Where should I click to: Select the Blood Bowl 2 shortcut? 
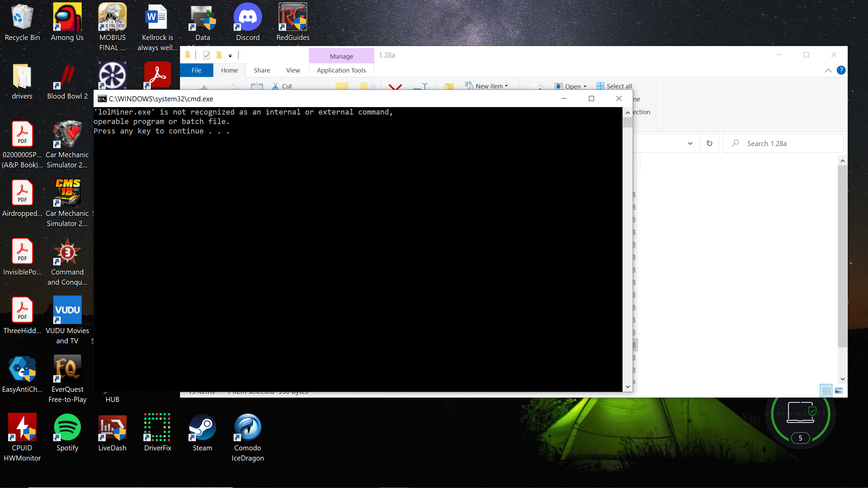[67, 81]
